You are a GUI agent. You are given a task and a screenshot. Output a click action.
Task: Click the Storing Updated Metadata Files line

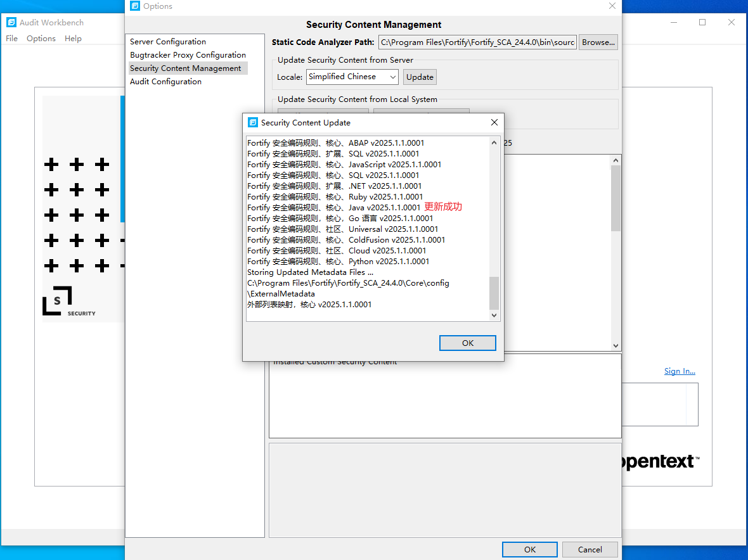point(310,272)
